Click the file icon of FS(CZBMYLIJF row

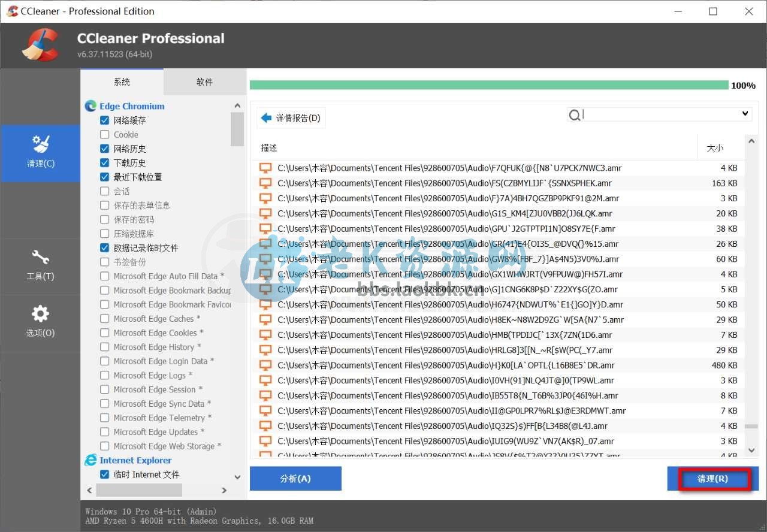click(265, 183)
